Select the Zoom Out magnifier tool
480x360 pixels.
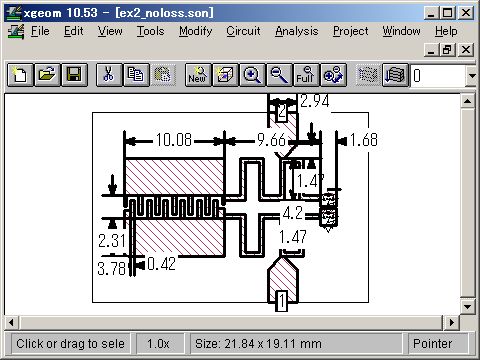(x=279, y=75)
